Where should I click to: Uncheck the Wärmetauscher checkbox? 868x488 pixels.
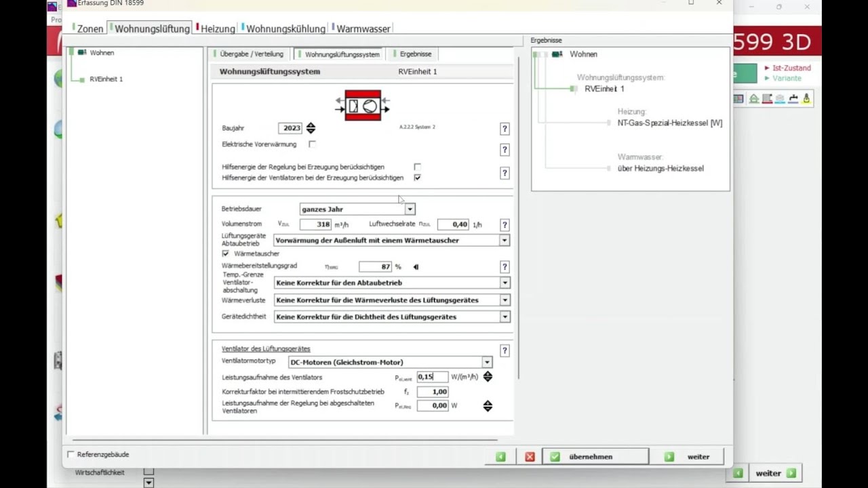point(226,253)
